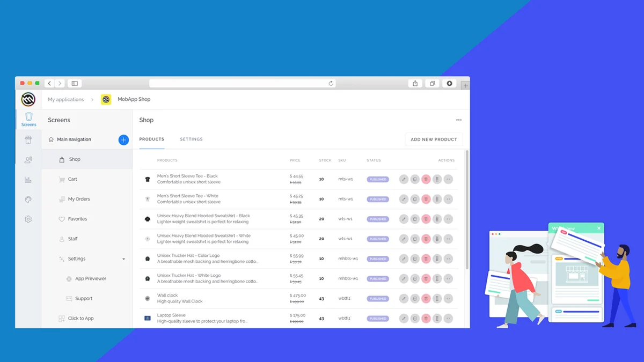Open the My applications breadcrumb
Viewport: 644px width, 362px height.
click(65, 99)
